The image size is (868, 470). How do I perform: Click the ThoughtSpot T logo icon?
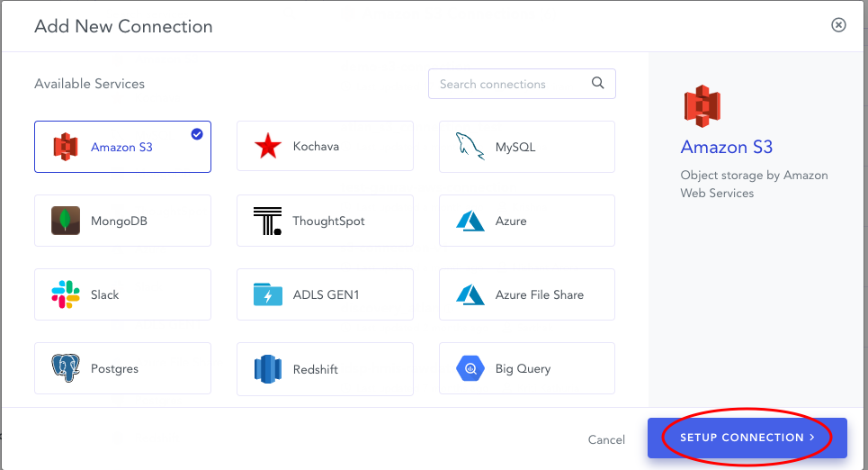(x=268, y=221)
